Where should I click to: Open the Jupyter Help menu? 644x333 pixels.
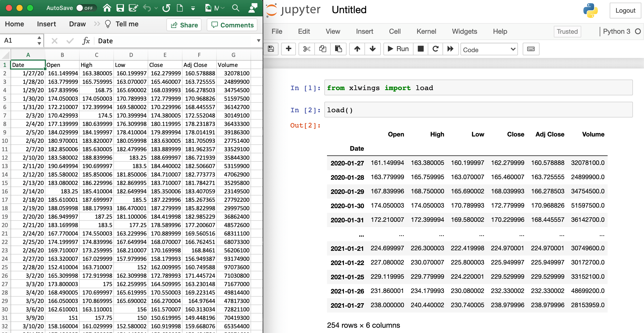click(500, 31)
